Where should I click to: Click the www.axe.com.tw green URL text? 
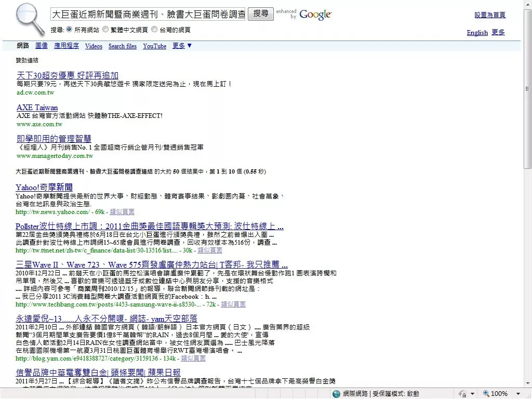click(x=39, y=124)
